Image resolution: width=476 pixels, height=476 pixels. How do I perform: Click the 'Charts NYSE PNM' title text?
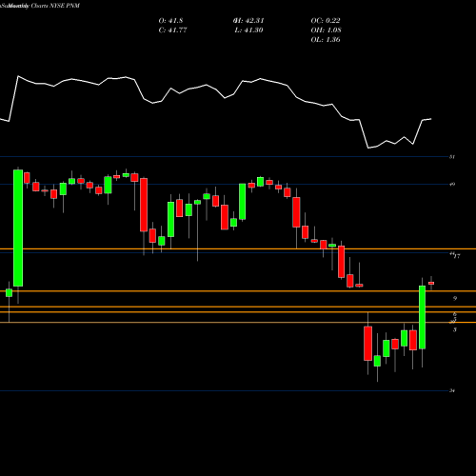55,6
